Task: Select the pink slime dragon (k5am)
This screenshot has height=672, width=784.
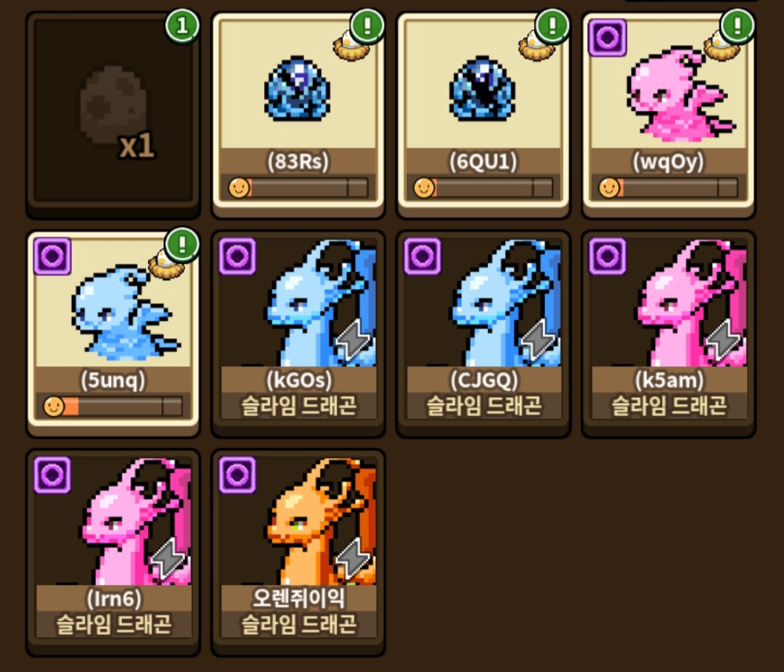Action: click(x=668, y=334)
